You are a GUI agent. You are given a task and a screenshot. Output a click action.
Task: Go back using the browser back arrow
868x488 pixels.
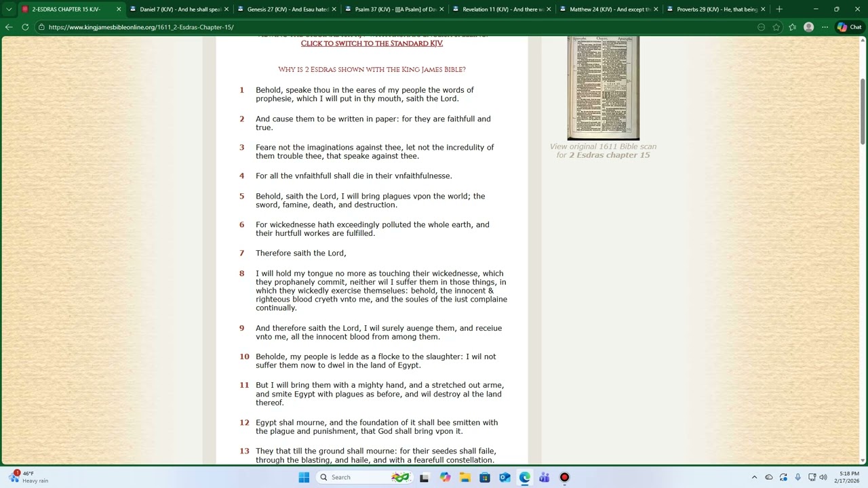pos(9,27)
